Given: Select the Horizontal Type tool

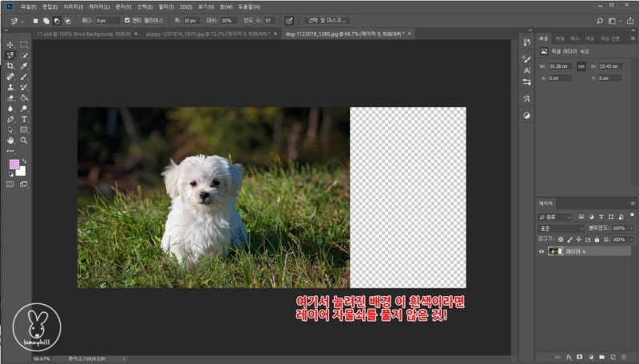Looking at the screenshot, I should [24, 119].
